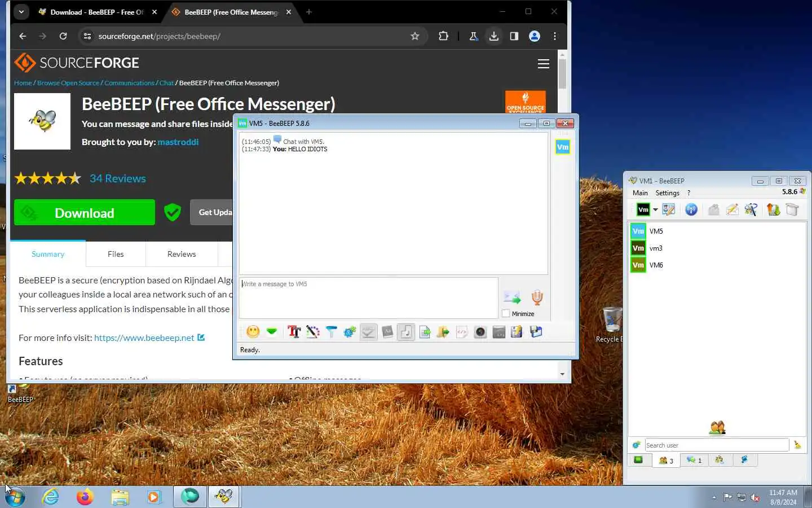Image resolution: width=812 pixels, height=508 pixels.
Task: Click the gear icon left of Search user
Action: pyautogui.click(x=637, y=445)
